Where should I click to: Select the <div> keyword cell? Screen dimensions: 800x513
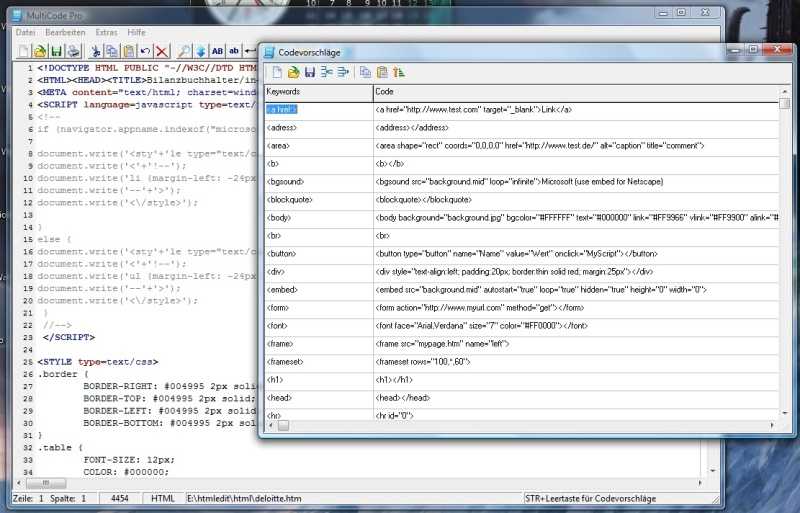[318, 272]
